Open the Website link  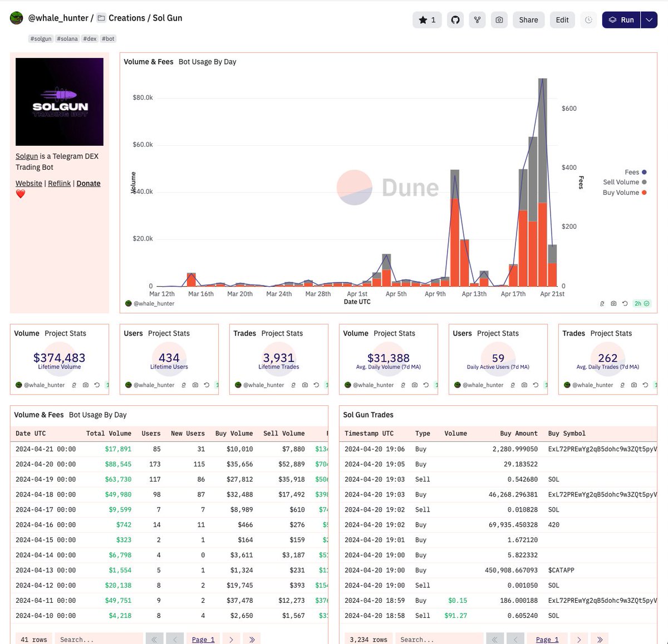29,183
